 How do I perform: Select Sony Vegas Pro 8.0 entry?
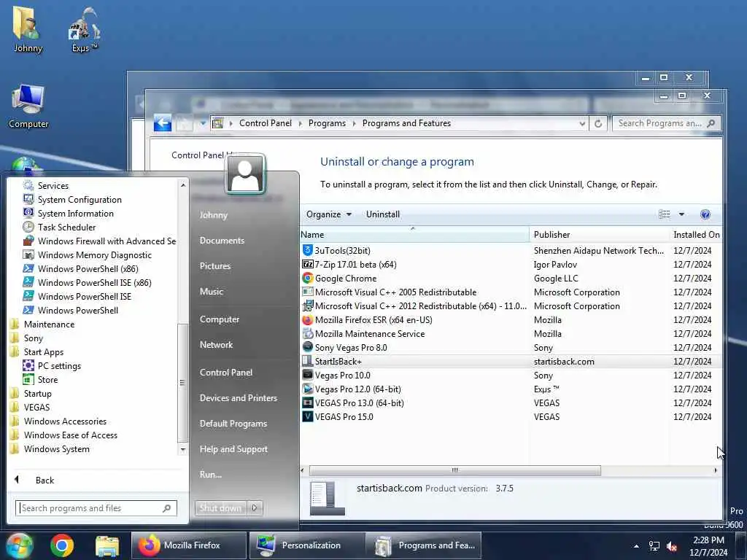pos(511,348)
